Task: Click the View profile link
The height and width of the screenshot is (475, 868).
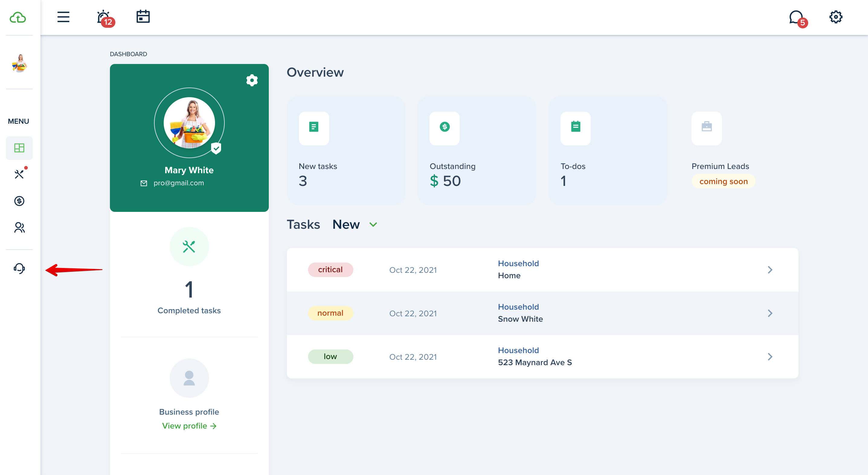Action: pos(189,426)
